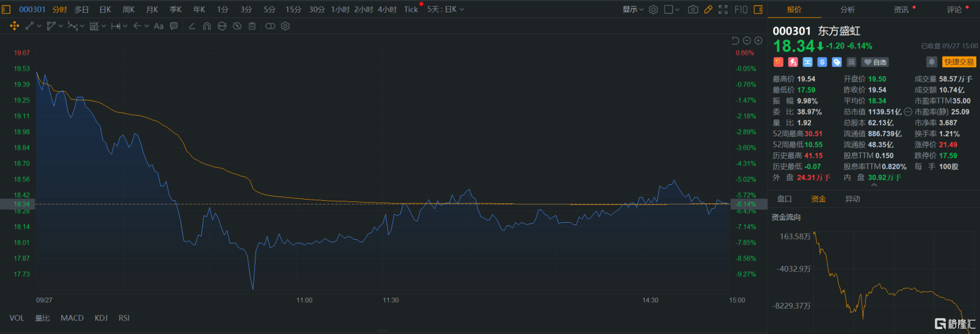Screen dimensions: 980x334
Task: Select the Fibonacci/gann grid tool
Action: [x=94, y=26]
